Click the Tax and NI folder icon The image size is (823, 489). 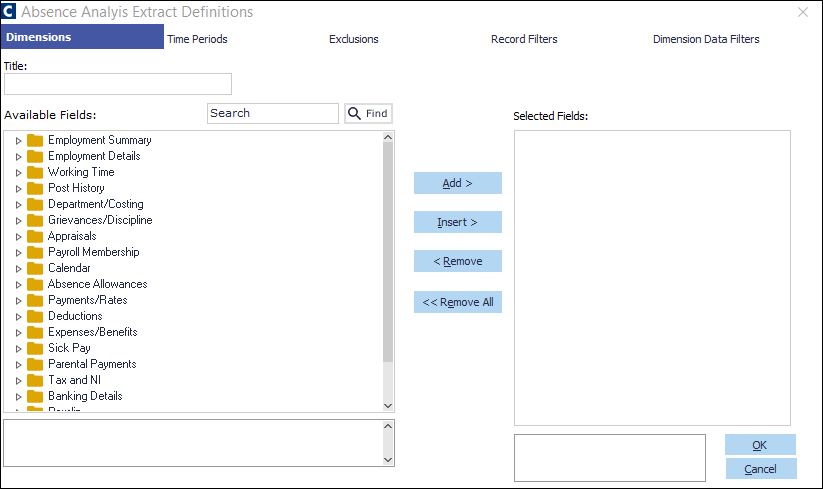click(x=35, y=380)
